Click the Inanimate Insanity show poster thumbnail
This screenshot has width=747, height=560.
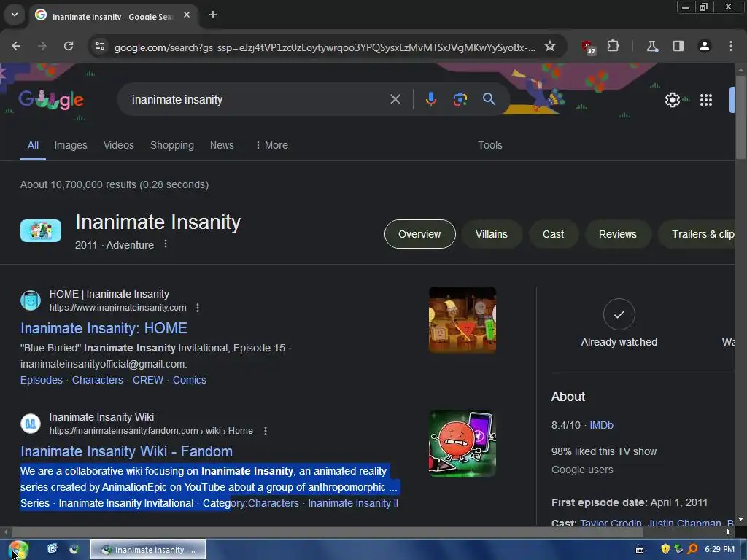tap(41, 231)
